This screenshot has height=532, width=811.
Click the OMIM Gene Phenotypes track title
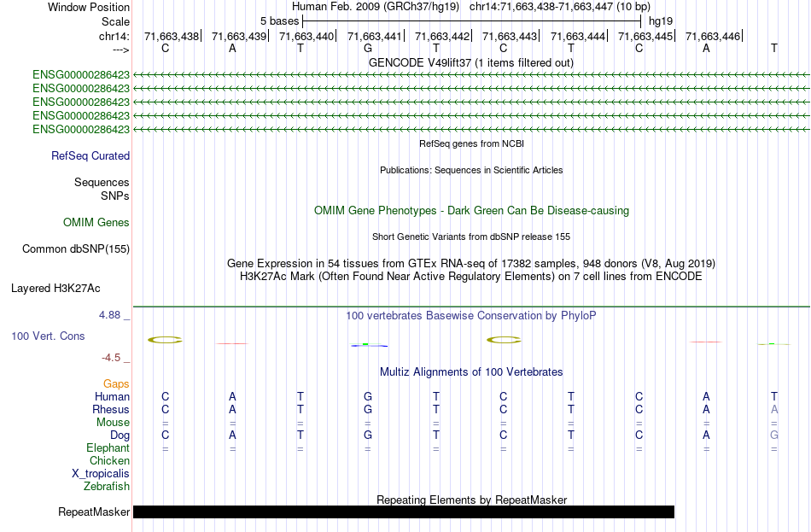click(471, 211)
